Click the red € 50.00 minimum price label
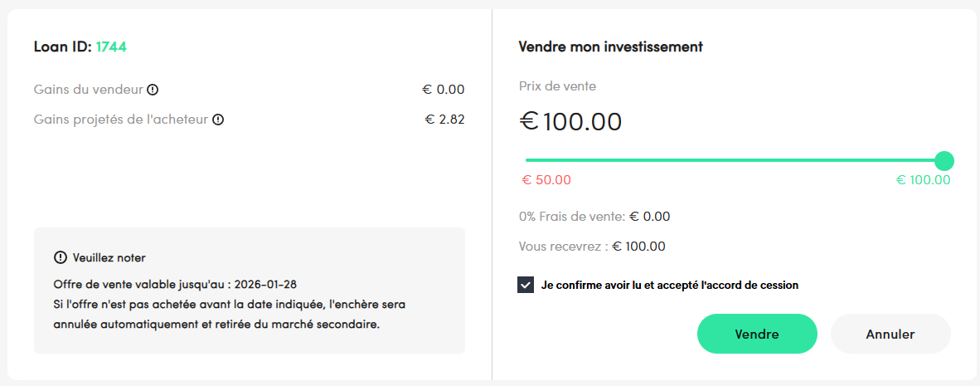This screenshot has height=386, width=980. 546,180
